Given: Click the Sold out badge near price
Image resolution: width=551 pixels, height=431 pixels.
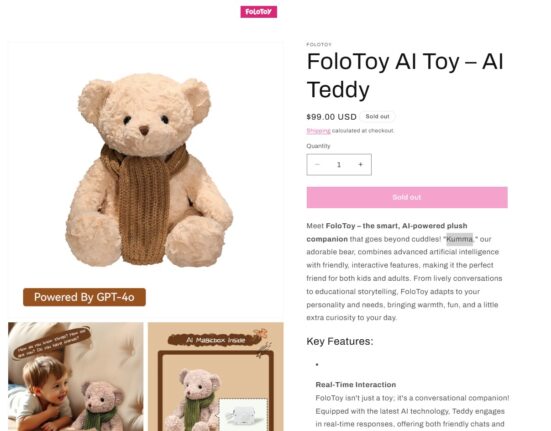Looking at the screenshot, I should click(x=377, y=117).
